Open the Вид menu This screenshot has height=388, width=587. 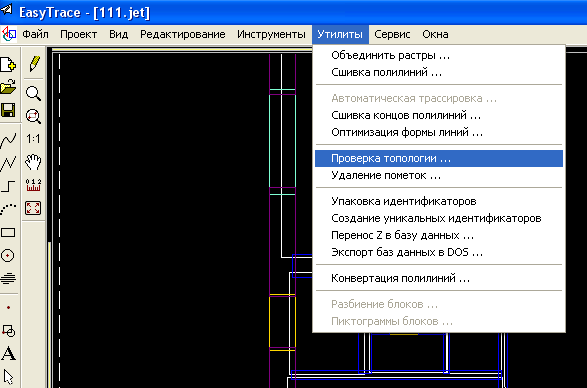[119, 34]
